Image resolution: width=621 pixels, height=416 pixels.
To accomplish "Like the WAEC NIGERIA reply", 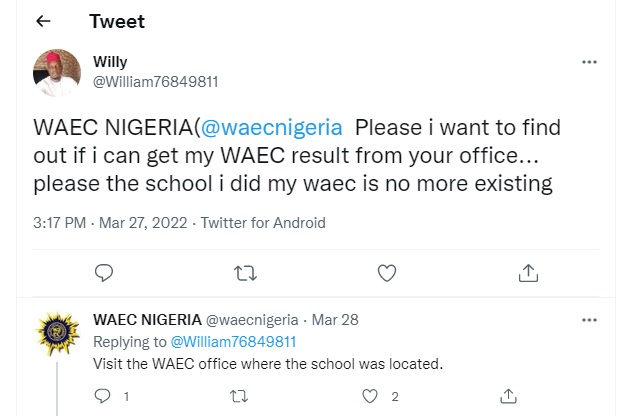I will (x=372, y=396).
